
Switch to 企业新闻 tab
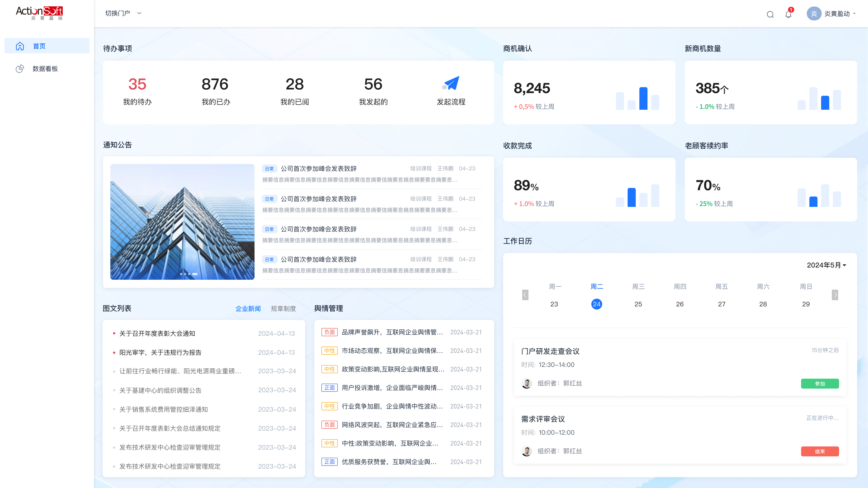[x=248, y=308]
